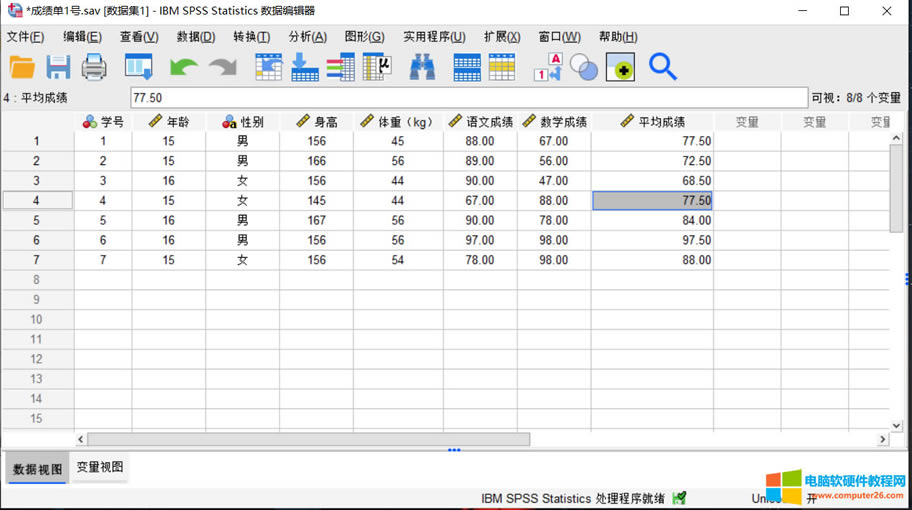The image size is (912, 510).
Task: Click the green Undo arrow
Action: [184, 67]
